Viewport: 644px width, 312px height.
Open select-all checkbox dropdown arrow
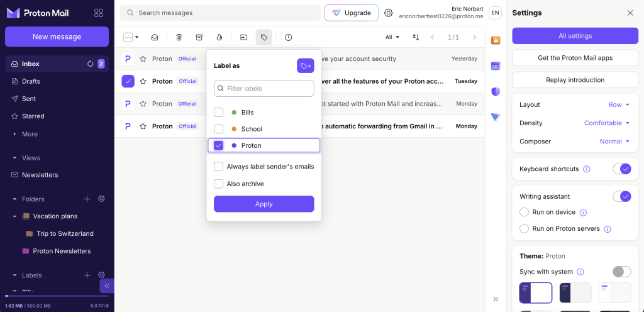(136, 37)
